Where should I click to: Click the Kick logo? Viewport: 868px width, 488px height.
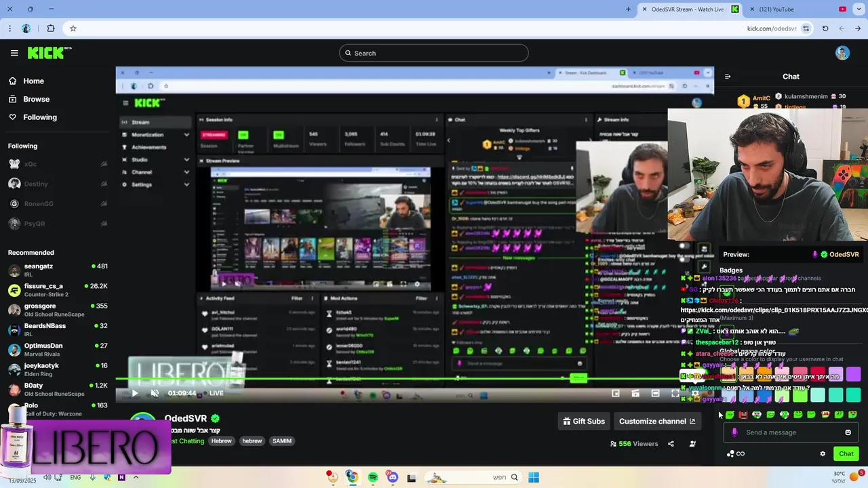click(49, 53)
